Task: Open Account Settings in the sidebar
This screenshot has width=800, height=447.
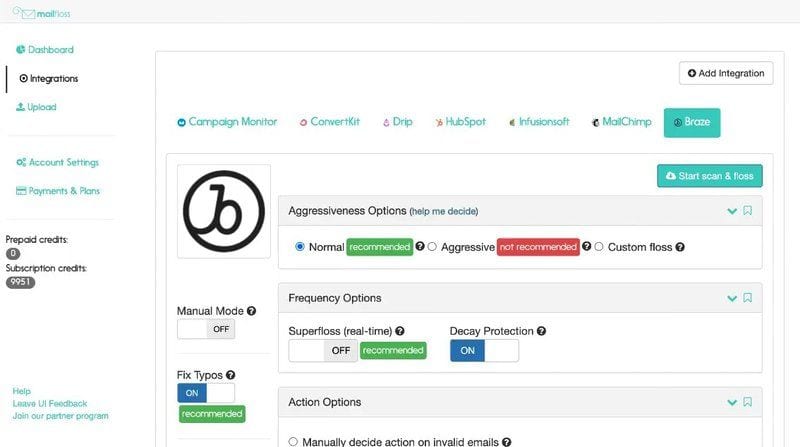Action: pyautogui.click(x=58, y=162)
